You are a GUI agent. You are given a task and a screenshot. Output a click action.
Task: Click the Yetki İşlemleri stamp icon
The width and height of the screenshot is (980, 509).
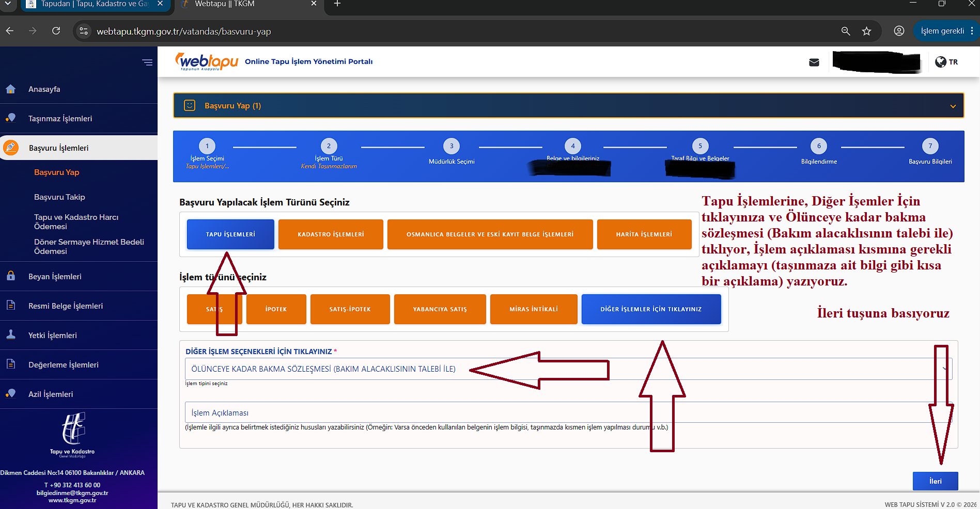point(10,335)
